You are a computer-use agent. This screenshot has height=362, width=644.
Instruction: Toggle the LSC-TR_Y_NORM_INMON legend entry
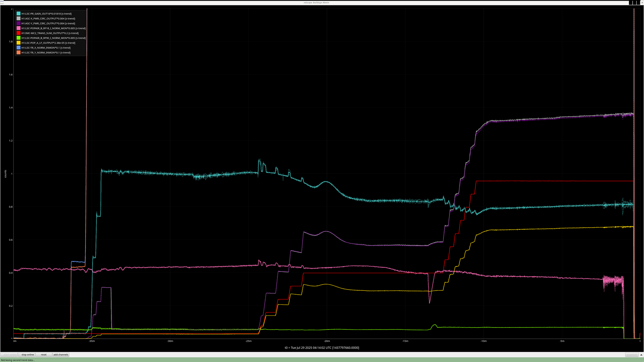pyautogui.click(x=46, y=53)
